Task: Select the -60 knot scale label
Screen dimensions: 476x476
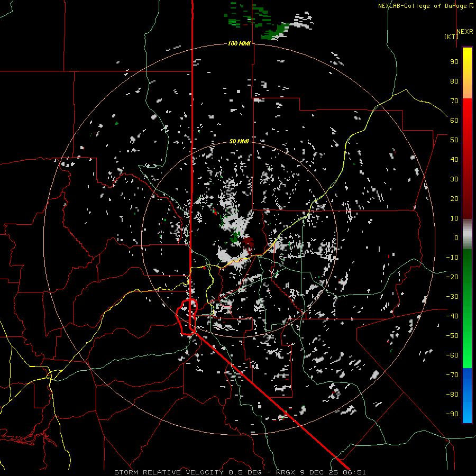Action: pos(452,355)
